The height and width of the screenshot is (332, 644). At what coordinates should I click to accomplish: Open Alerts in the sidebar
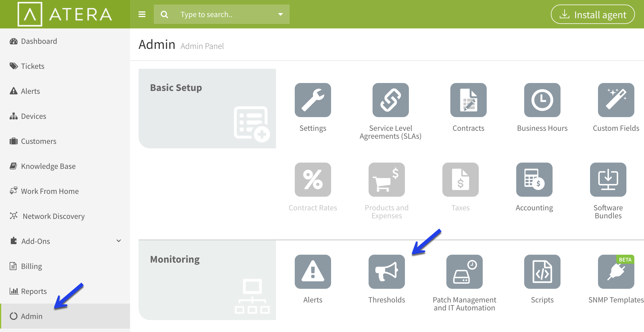pos(65,91)
